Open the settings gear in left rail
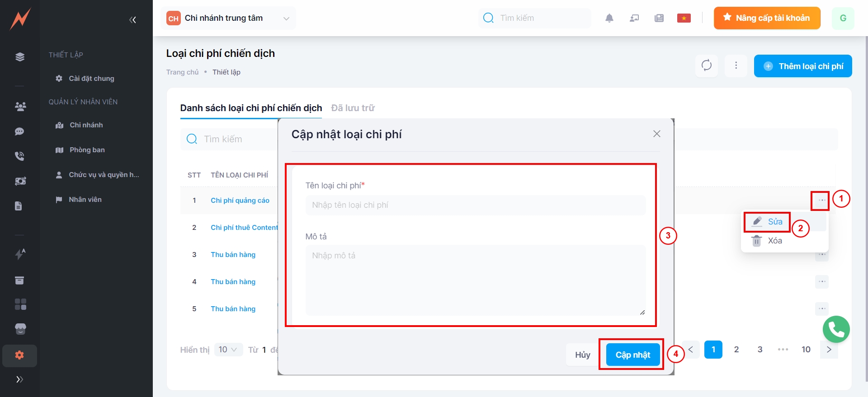This screenshot has width=868, height=397. point(19,355)
